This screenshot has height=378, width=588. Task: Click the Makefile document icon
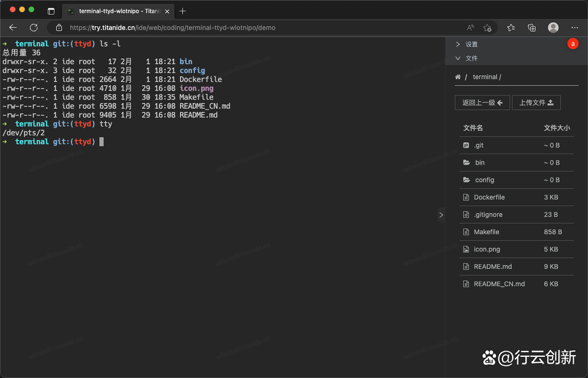466,232
